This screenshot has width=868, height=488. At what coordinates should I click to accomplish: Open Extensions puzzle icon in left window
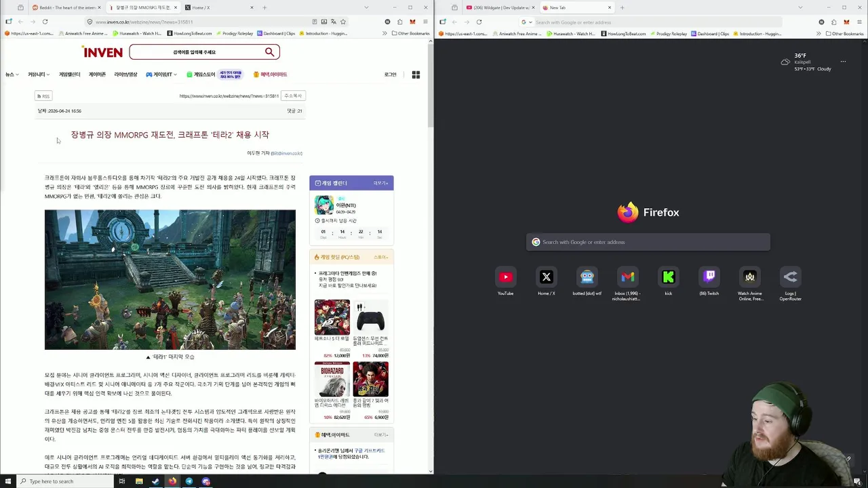click(400, 22)
